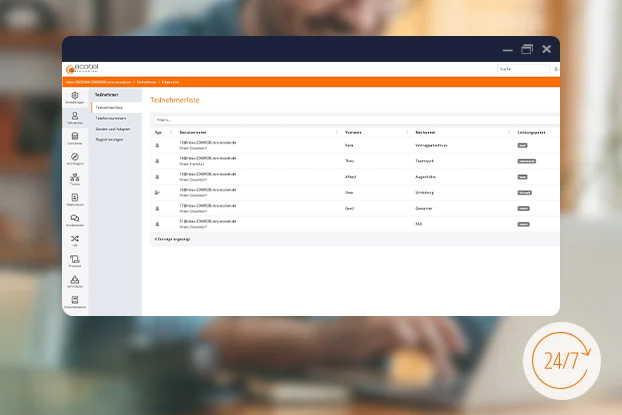The image size is (622, 415).
Task: Click the Suche search box in header
Action: click(x=520, y=69)
